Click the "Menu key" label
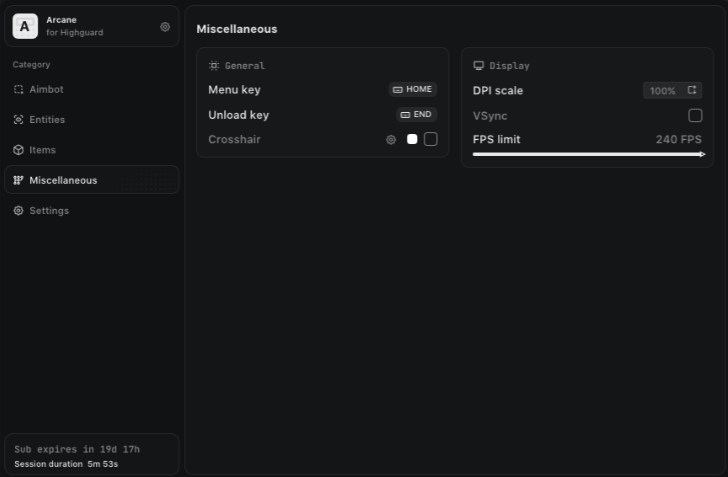This screenshot has width=728, height=477. (x=234, y=90)
